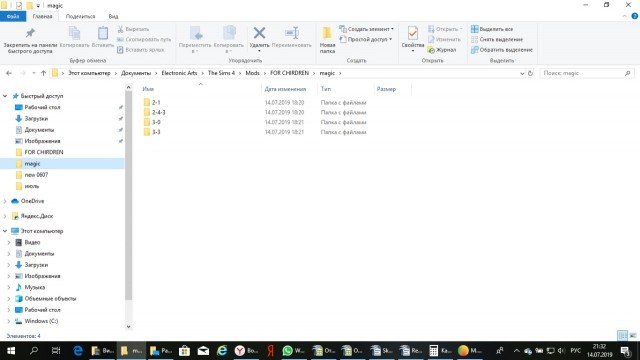Click the Открыть ribbon command
This screenshot has height=360, width=640.
(x=445, y=29)
